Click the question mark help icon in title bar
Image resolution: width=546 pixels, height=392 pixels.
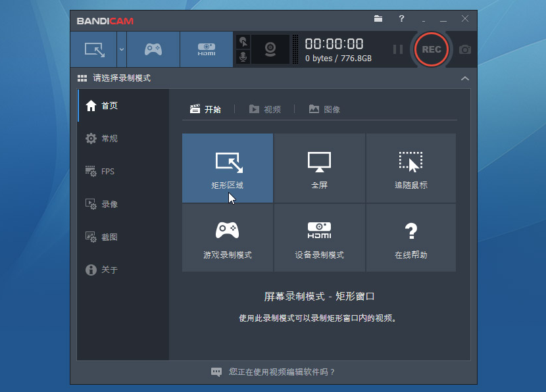(401, 19)
